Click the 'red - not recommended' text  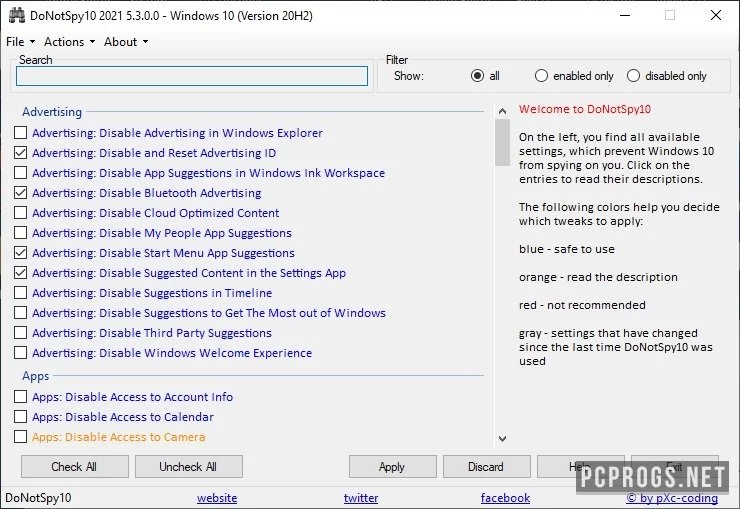pos(582,305)
